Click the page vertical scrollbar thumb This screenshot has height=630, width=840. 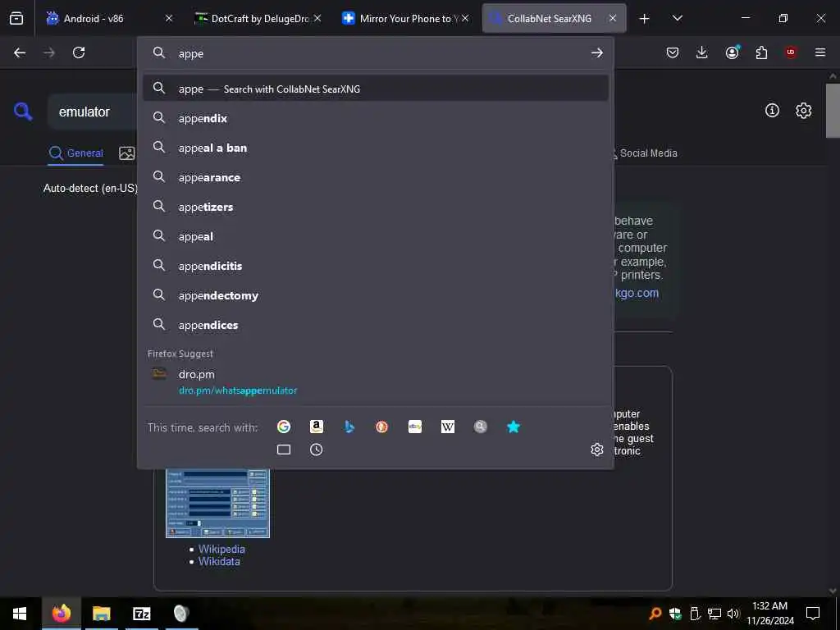click(x=833, y=111)
